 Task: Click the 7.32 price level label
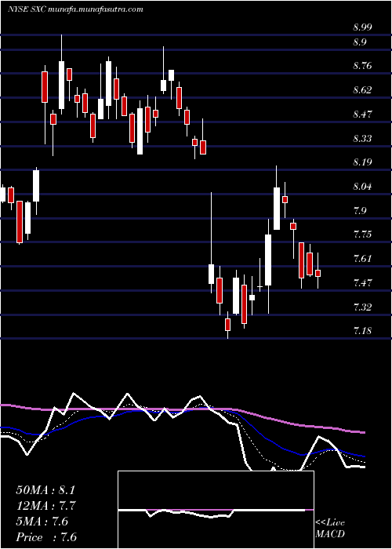tap(362, 307)
